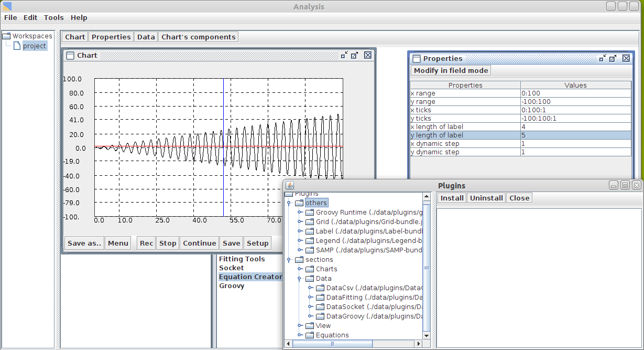
Task: Click the View folder icon
Action: pos(310,326)
